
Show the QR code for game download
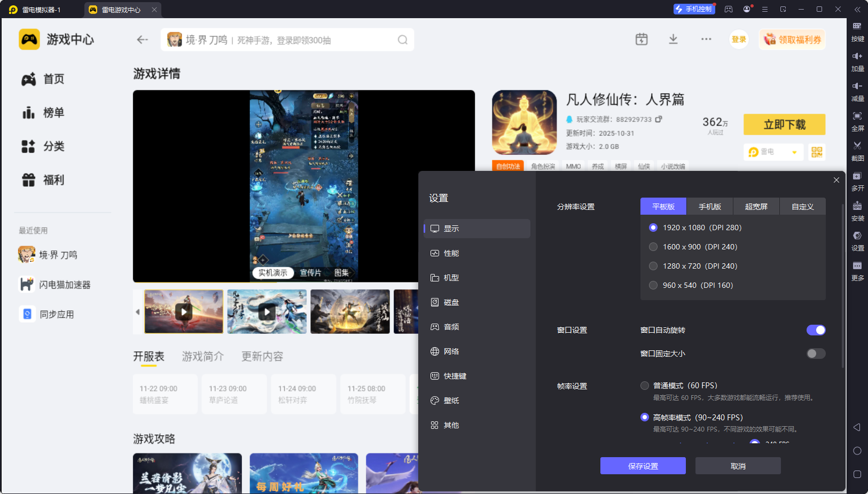point(816,152)
